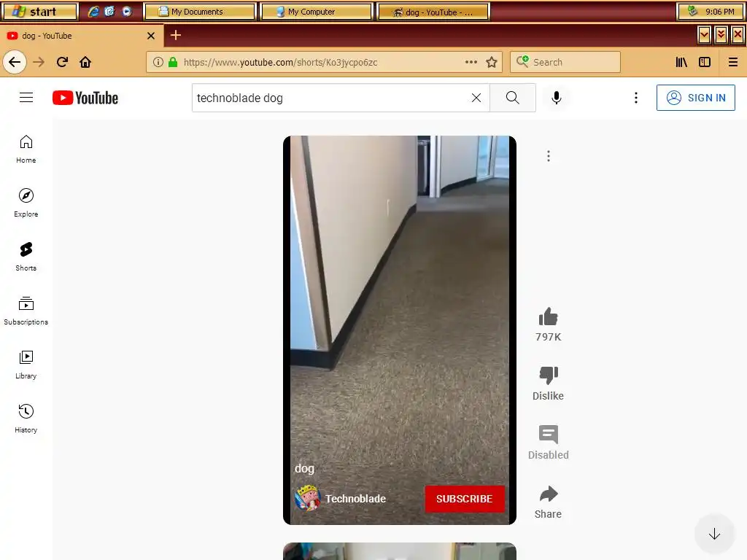This screenshot has height=560, width=747.
Task: Switch to My Computer taskbar window
Action: pos(315,12)
